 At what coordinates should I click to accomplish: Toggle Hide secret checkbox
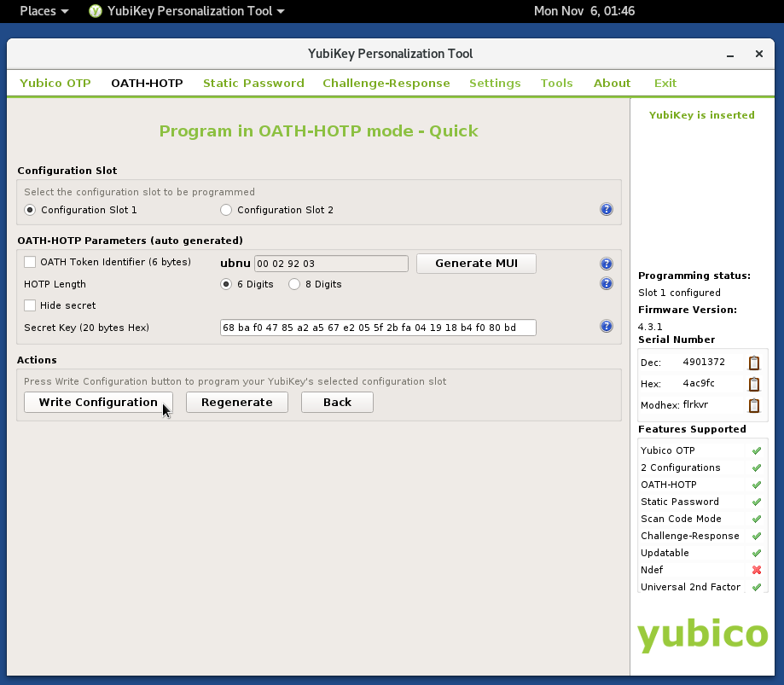(x=30, y=305)
